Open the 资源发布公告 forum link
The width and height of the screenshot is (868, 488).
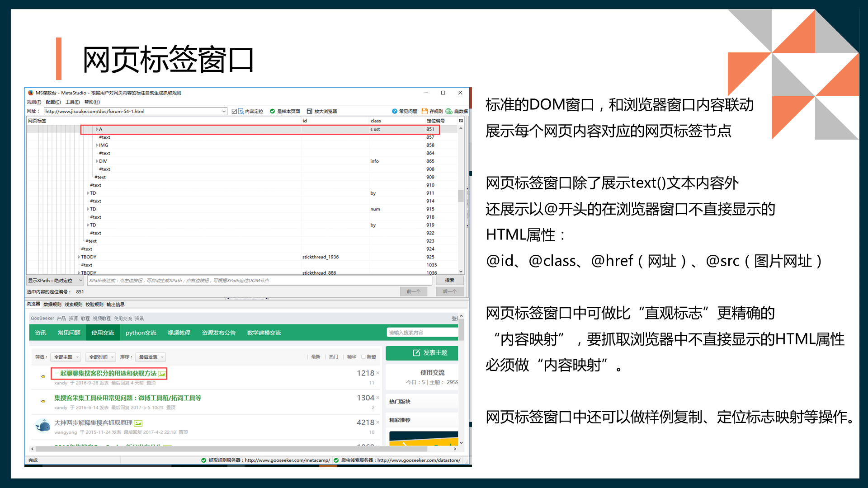click(219, 333)
